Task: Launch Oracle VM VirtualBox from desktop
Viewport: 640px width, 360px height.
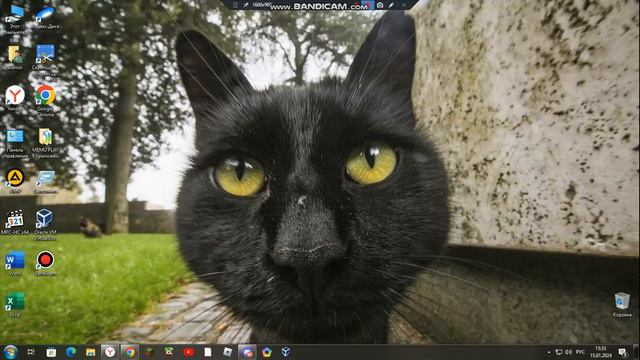Action: [44, 224]
